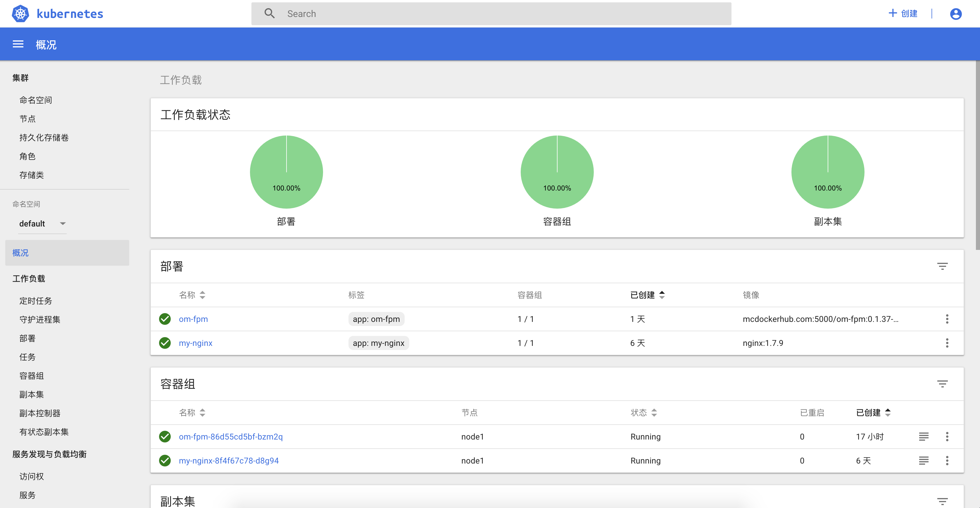Viewport: 980px width, 508px height.
Task: Sort deployments by 已创建 column
Action: point(648,295)
